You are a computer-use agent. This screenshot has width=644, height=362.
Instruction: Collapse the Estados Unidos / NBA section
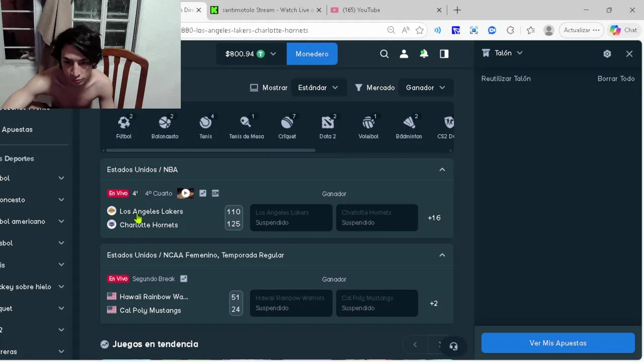(x=442, y=169)
